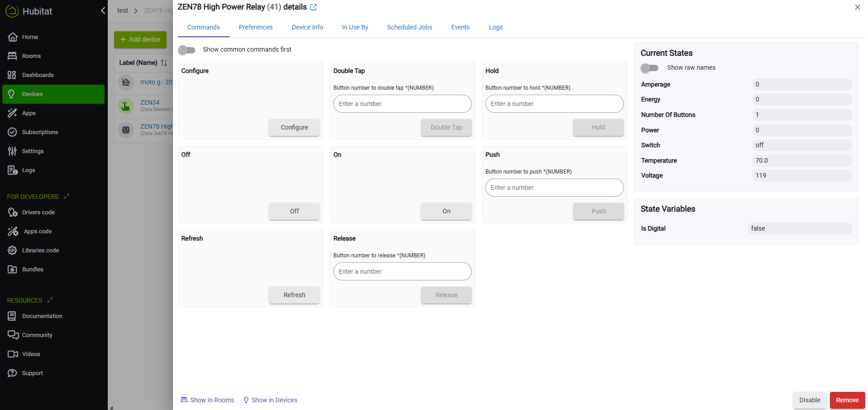Open the Scheduled Jobs tab

tap(410, 27)
